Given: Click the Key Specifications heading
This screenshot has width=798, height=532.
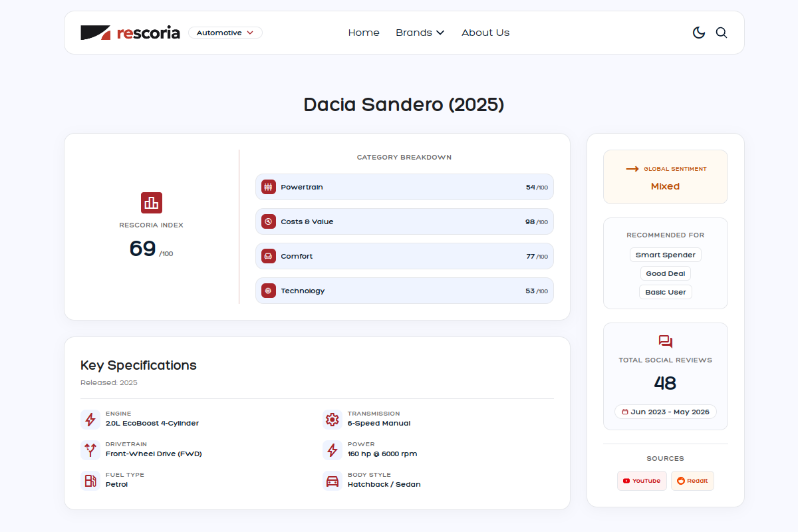Looking at the screenshot, I should (x=138, y=365).
